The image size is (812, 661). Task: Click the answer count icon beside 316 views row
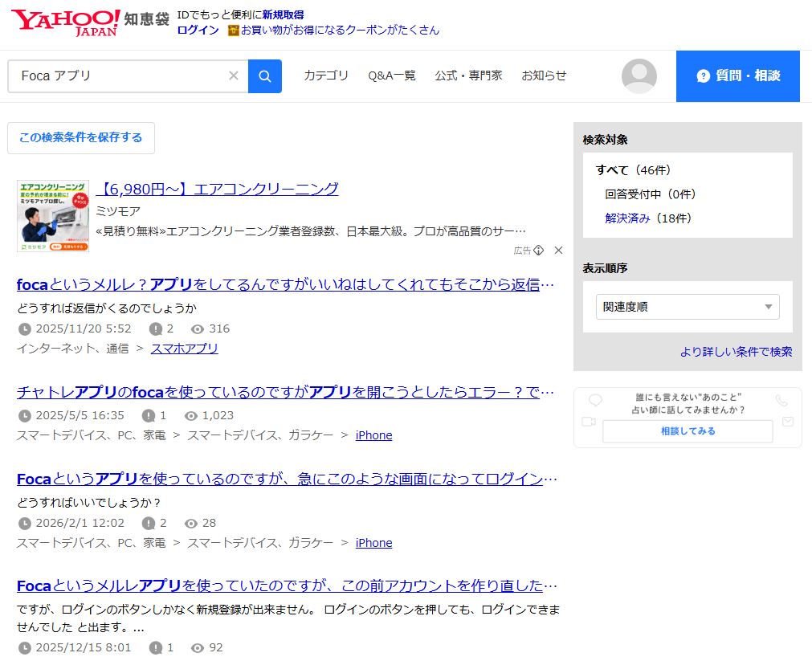[x=155, y=329]
